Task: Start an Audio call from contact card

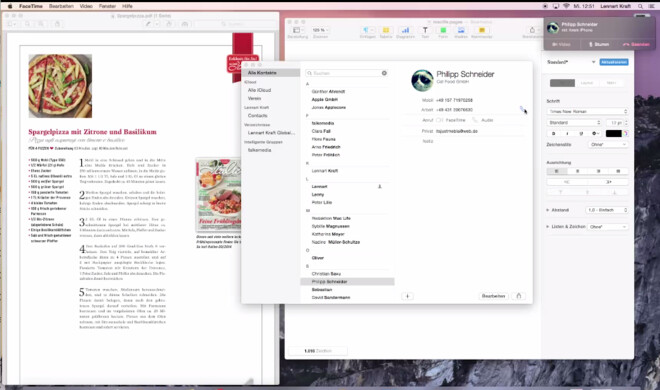Action: tap(482, 120)
